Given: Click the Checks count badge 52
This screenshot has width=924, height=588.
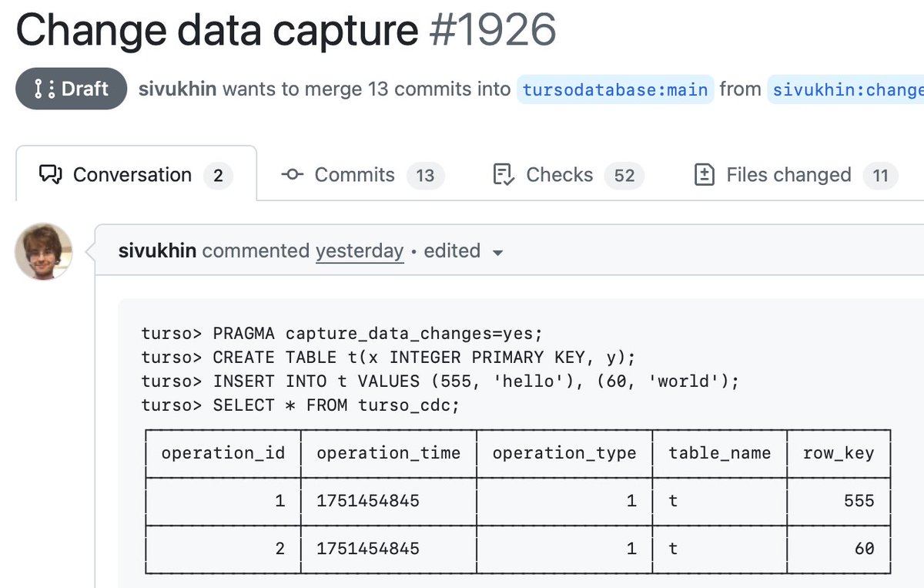Looking at the screenshot, I should pyautogui.click(x=624, y=176).
